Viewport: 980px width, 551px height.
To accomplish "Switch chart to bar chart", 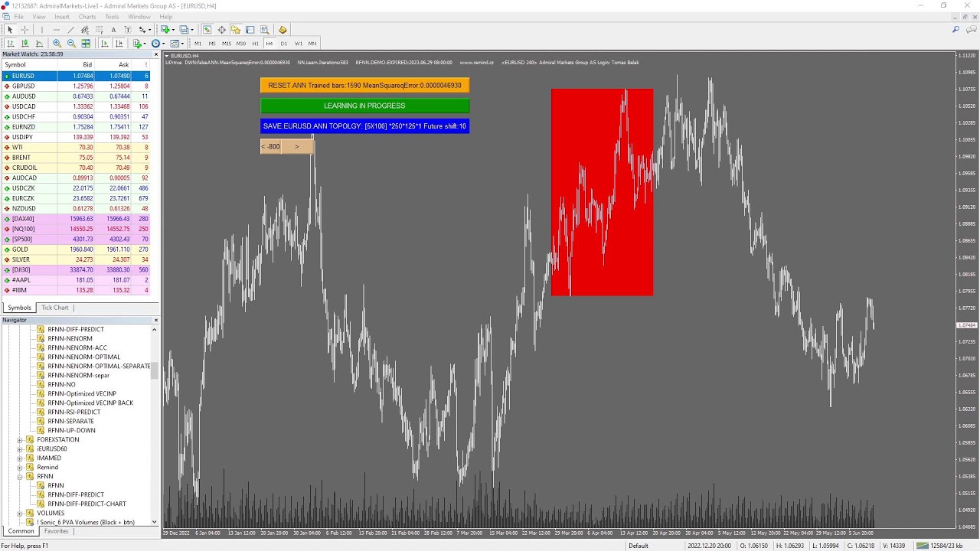I will pyautogui.click(x=11, y=44).
